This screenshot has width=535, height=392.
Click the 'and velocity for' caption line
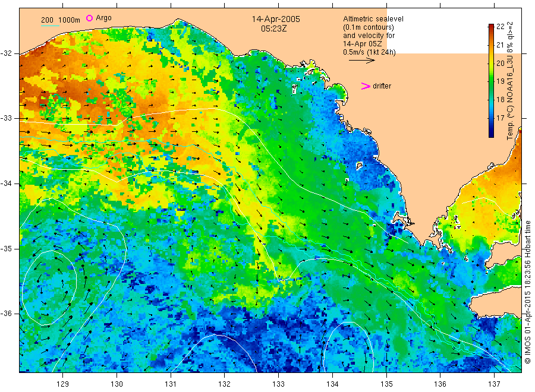point(369,36)
